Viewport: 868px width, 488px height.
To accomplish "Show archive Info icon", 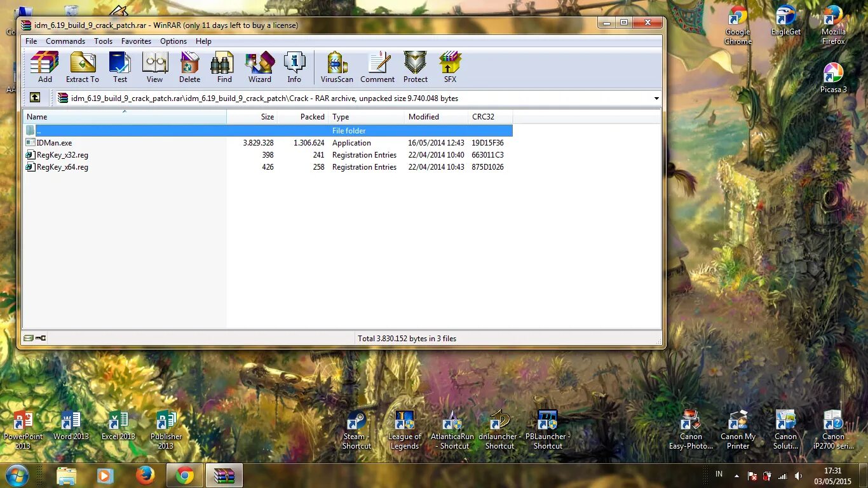I will pos(294,67).
